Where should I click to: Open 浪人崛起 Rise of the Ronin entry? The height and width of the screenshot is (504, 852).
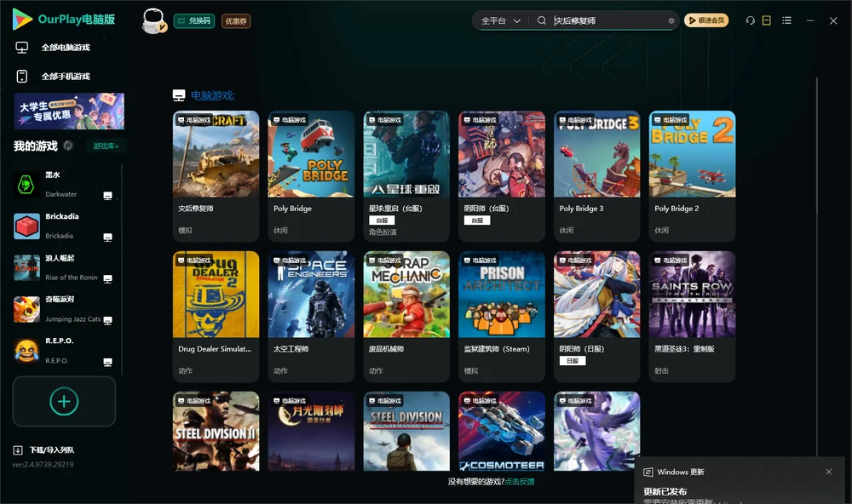click(x=64, y=267)
